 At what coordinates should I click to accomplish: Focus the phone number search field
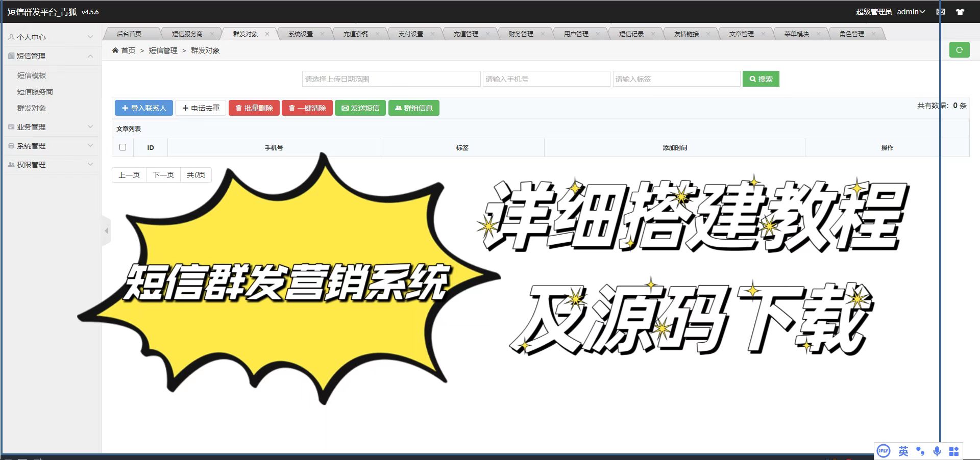coord(547,79)
